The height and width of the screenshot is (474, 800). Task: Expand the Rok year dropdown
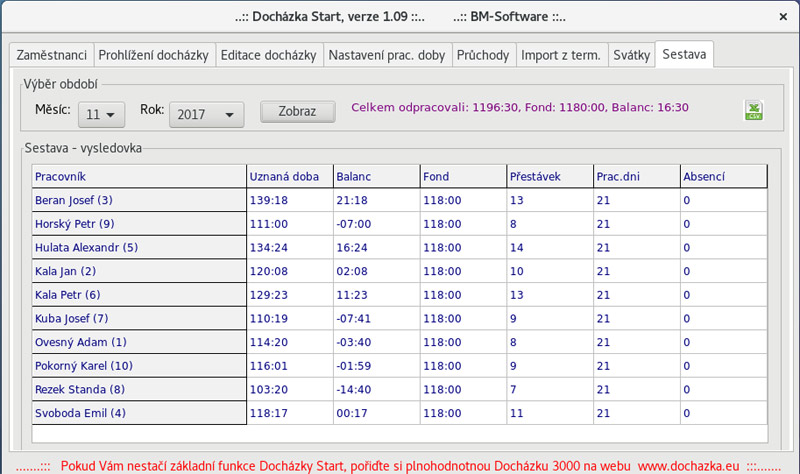tap(206, 114)
